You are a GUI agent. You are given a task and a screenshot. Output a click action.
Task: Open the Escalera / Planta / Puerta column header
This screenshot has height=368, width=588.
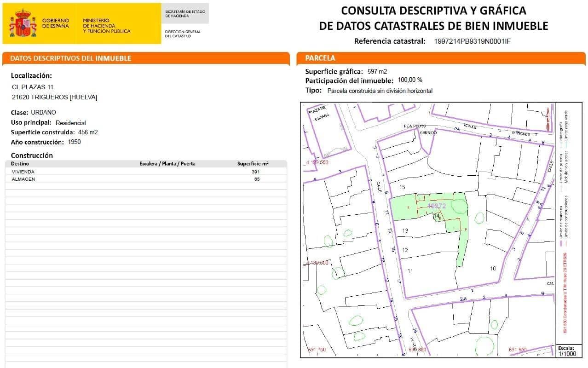(x=167, y=163)
